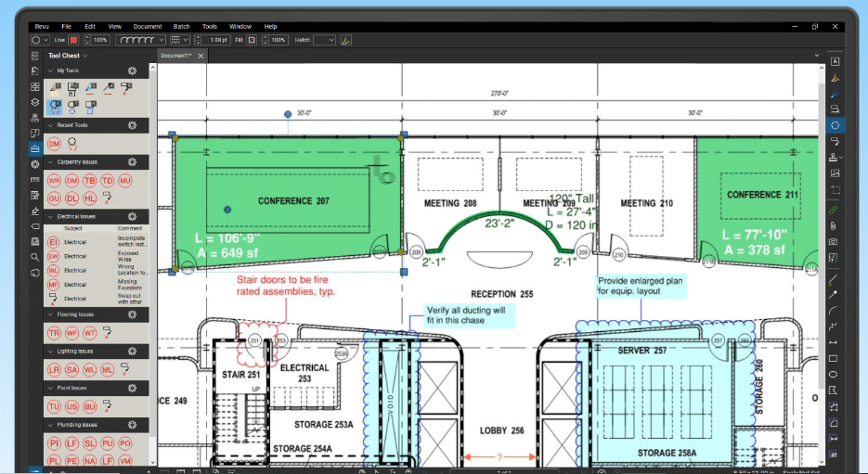Screen dimensions: 868x474
Task: Select the ellipse tool in right toolbar
Action: [835, 374]
